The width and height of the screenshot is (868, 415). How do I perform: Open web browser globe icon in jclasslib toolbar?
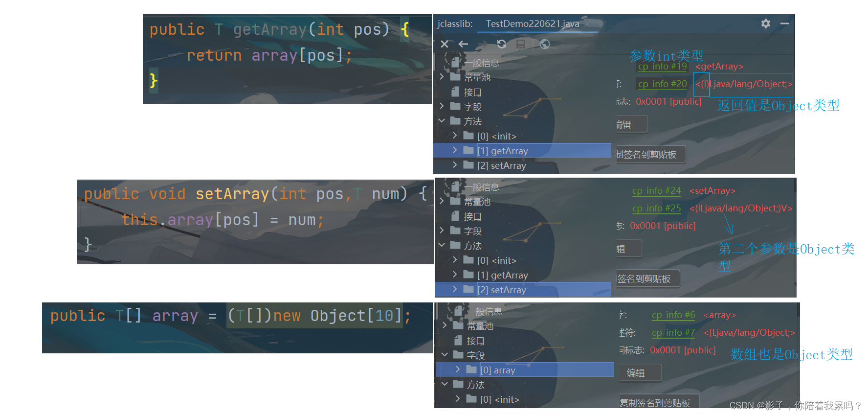click(544, 44)
